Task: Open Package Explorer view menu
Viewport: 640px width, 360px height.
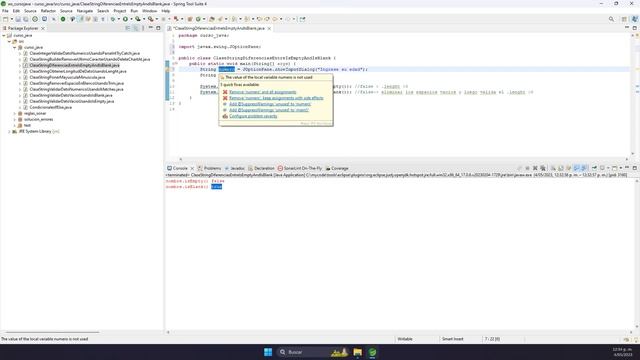Action: pyautogui.click(x=143, y=28)
